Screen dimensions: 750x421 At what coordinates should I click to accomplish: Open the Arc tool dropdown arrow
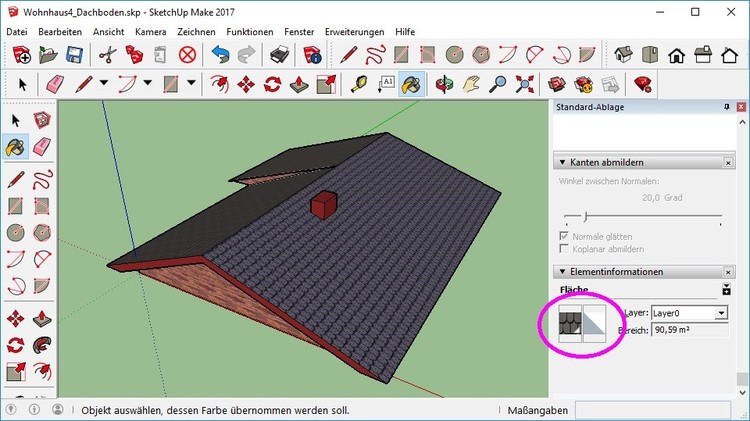147,83
